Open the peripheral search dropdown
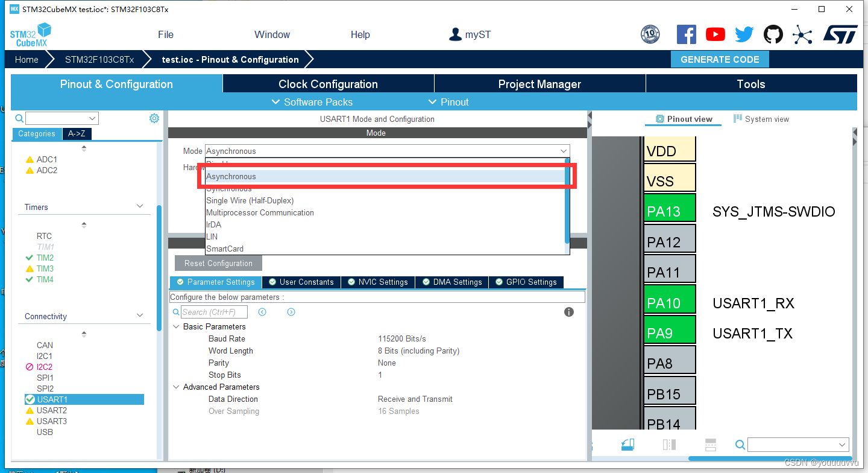This screenshot has height=473, width=868. [x=92, y=118]
